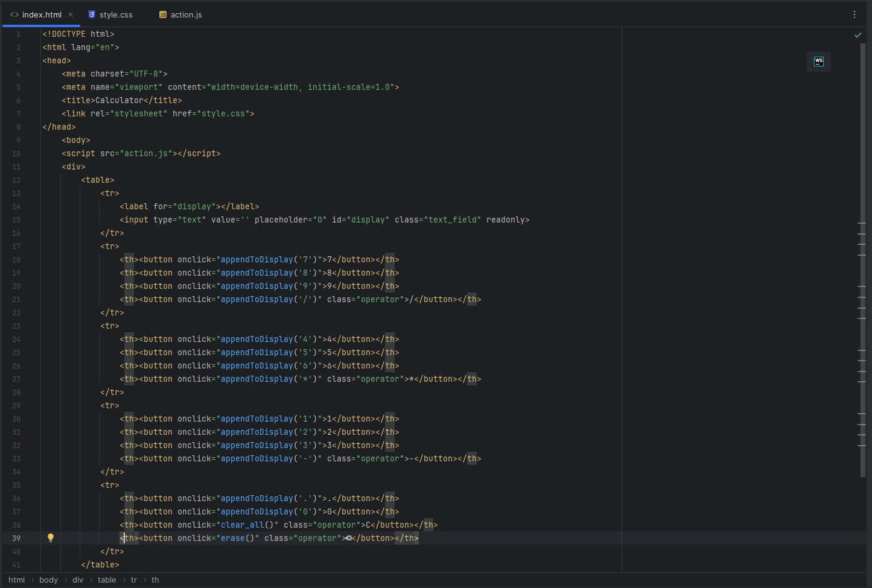Viewport: 872px width, 588px height.
Task: Open the editor tabs three-dot menu
Action: click(x=854, y=14)
